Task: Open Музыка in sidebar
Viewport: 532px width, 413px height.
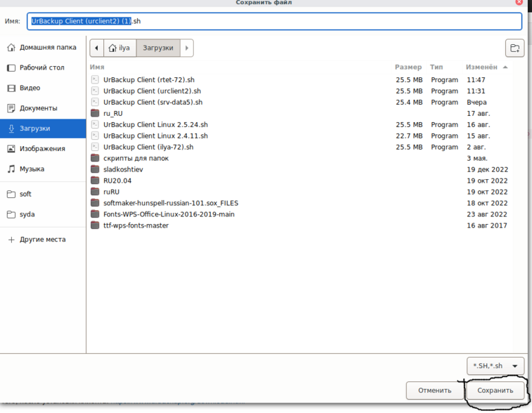Action: click(x=43, y=169)
